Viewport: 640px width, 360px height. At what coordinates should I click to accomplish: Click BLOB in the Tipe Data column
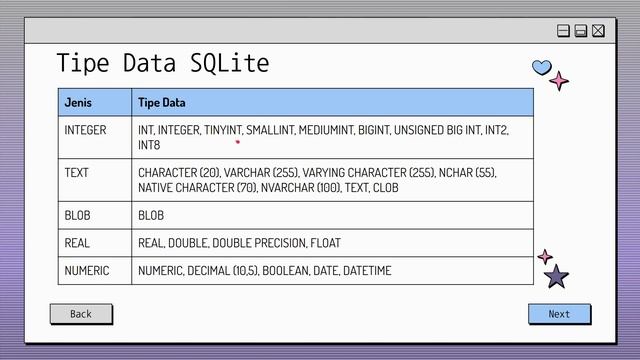tap(332, 216)
